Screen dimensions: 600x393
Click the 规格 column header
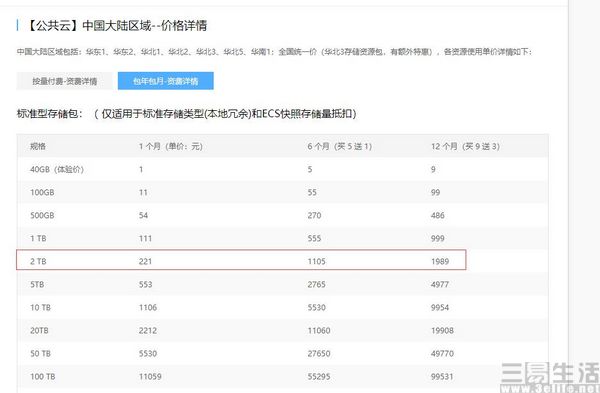click(38, 146)
